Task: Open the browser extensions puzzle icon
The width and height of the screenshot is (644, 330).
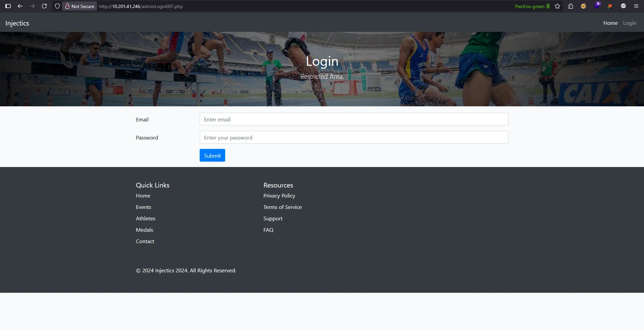Action: [571, 6]
